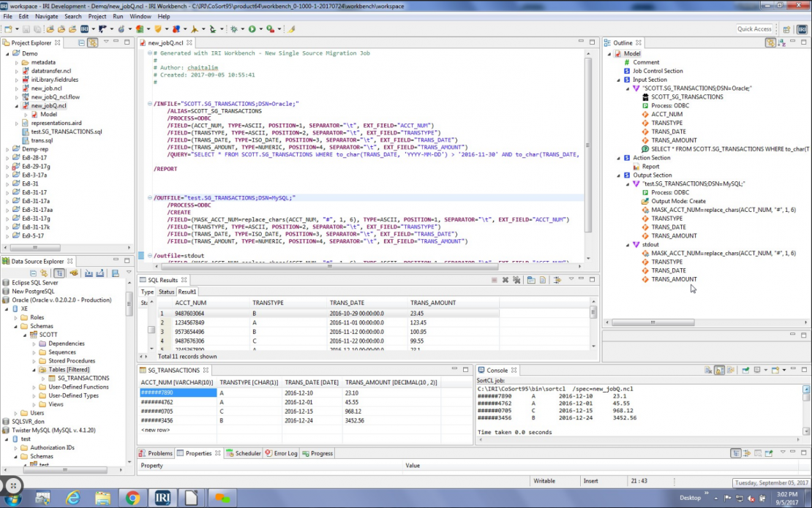Screen dimensions: 812x508
Task: Open the Window menu
Action: [140, 17]
